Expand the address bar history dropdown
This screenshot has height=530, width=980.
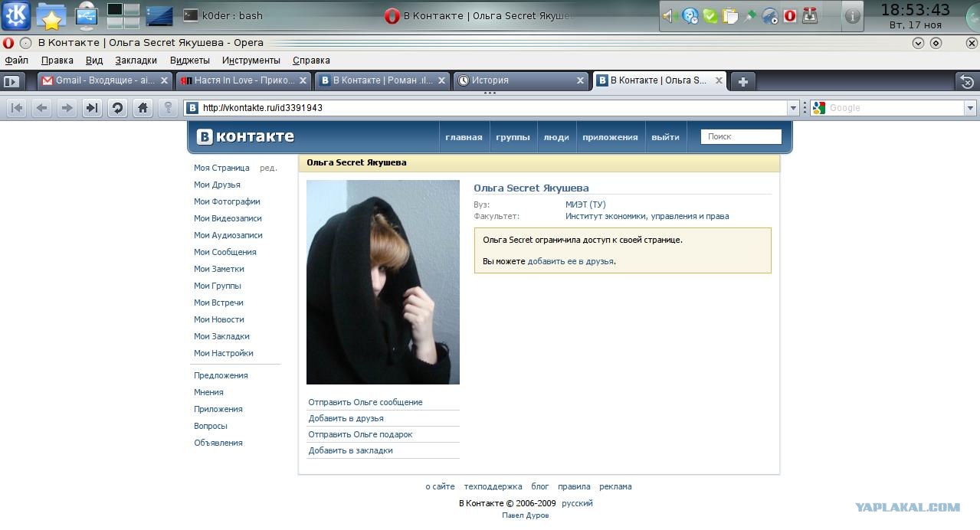[x=794, y=108]
